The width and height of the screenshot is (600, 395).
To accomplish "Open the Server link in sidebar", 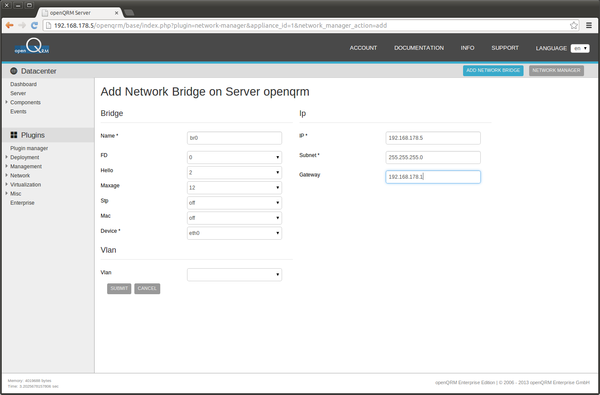I will [x=18, y=93].
